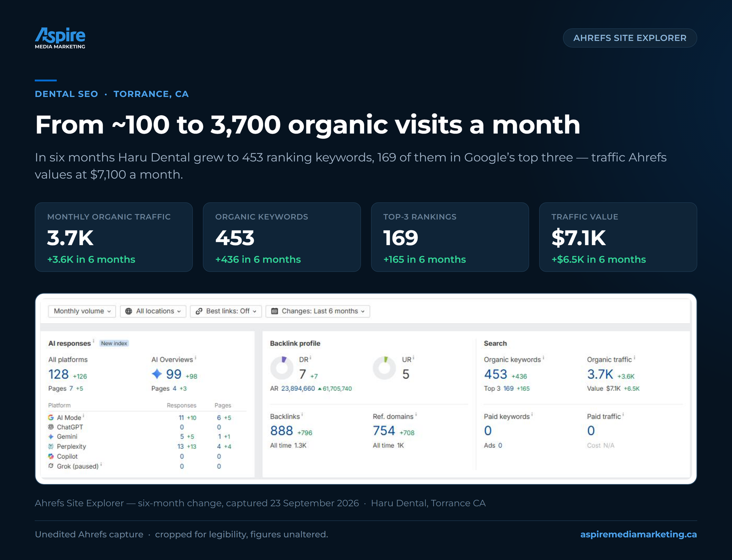Image resolution: width=732 pixels, height=560 pixels.
Task: Select the Traffic Value stat card
Action: [618, 237]
